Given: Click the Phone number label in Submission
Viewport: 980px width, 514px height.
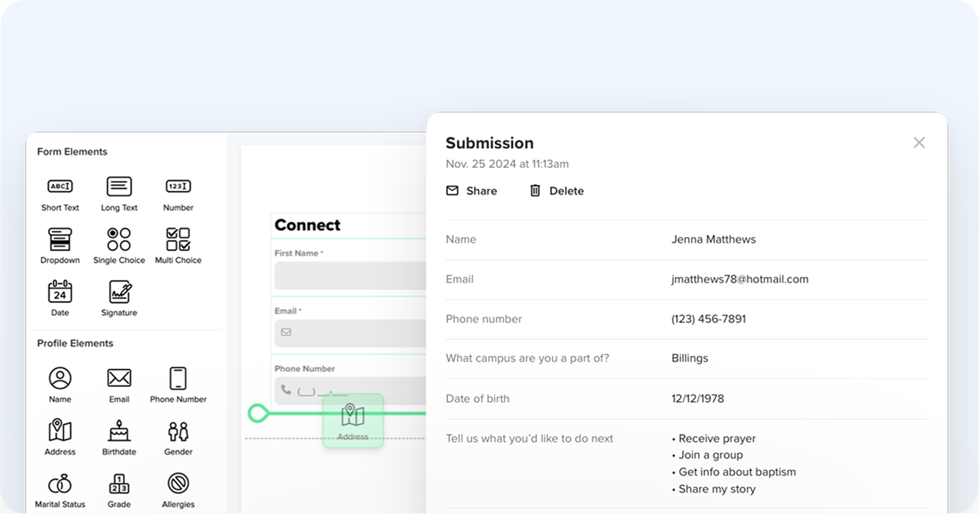Looking at the screenshot, I should click(x=484, y=319).
